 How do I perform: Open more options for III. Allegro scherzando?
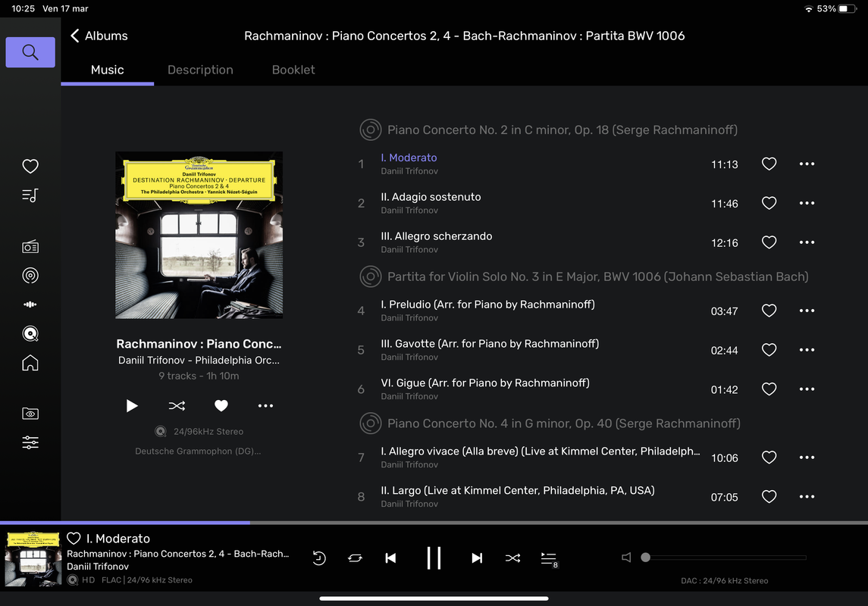(807, 242)
